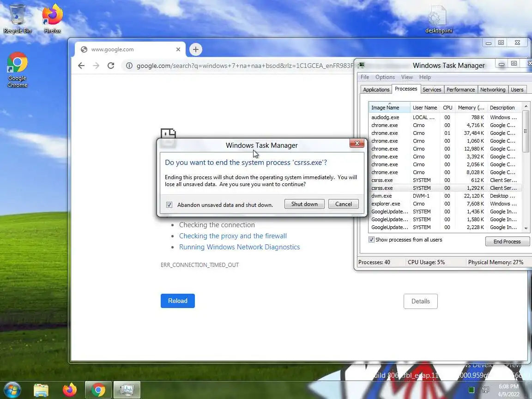Open a new tab with the plus button
The image size is (532, 399).
196,49
